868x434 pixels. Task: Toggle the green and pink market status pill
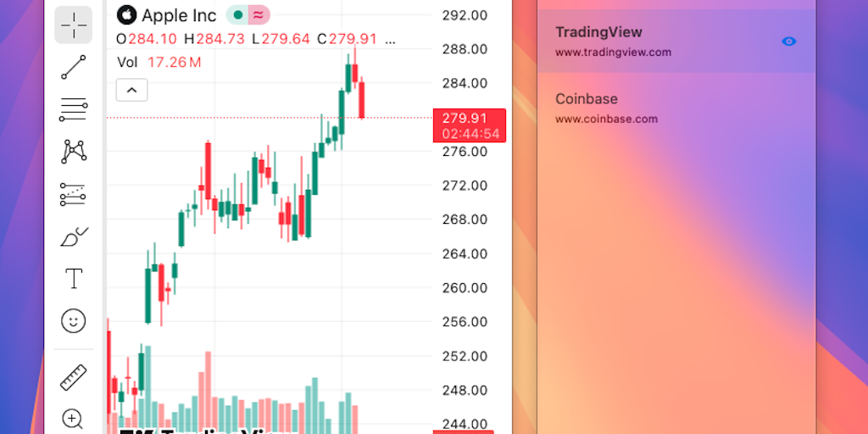pyautogui.click(x=248, y=15)
